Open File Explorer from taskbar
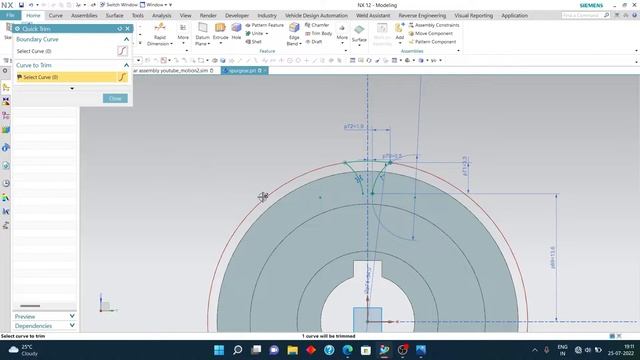Screen dimensions: 640x360 pos(292,350)
